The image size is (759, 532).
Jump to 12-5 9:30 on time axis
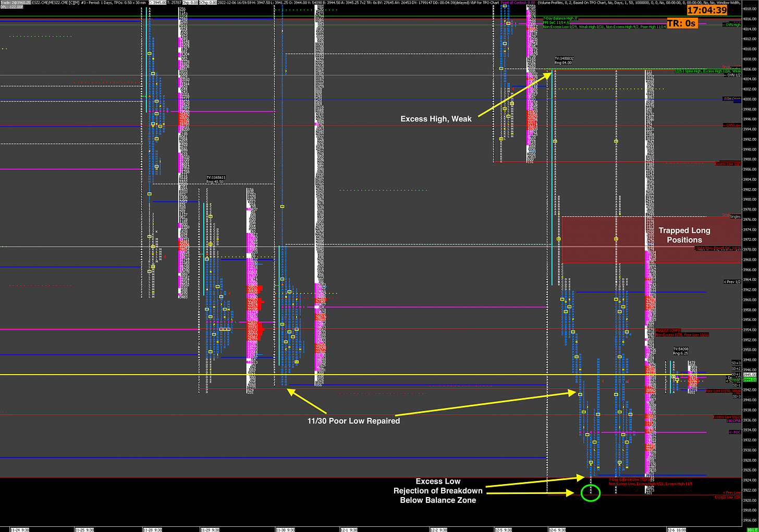[504, 529]
